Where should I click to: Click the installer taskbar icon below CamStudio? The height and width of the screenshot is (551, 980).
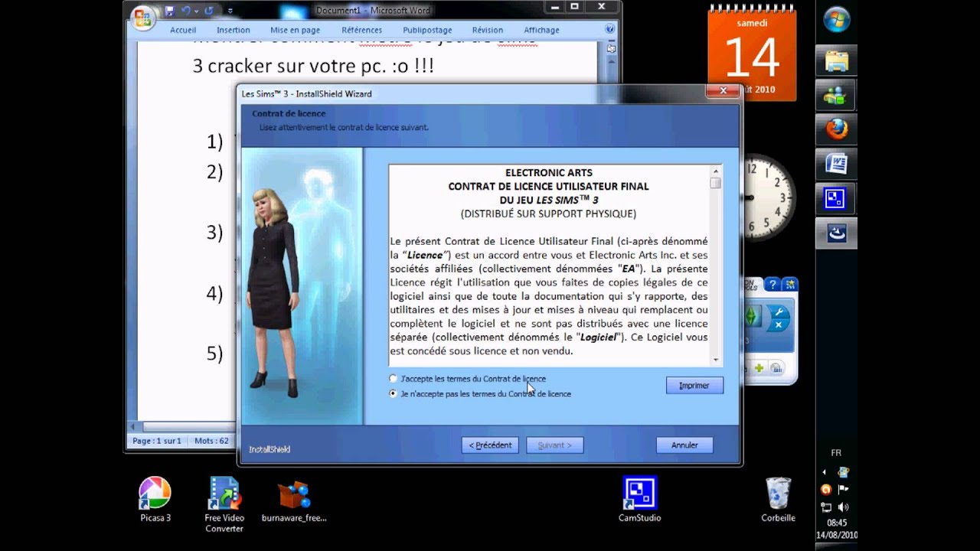pos(836,233)
